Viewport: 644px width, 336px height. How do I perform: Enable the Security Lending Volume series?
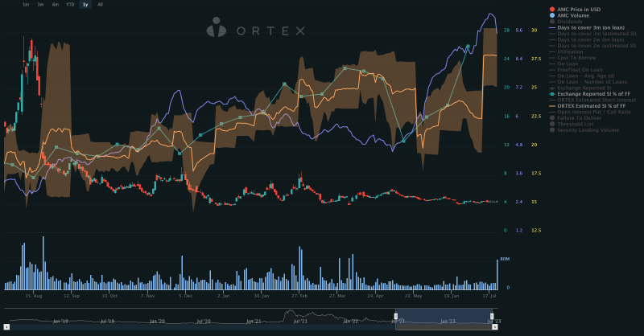click(584, 130)
